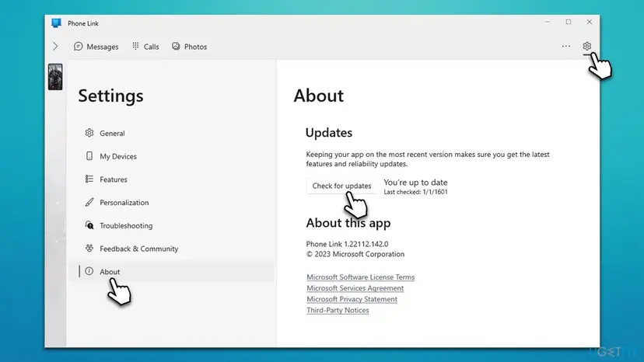The height and width of the screenshot is (362, 644).
Task: Switch to the Messages tab
Action: 96,47
